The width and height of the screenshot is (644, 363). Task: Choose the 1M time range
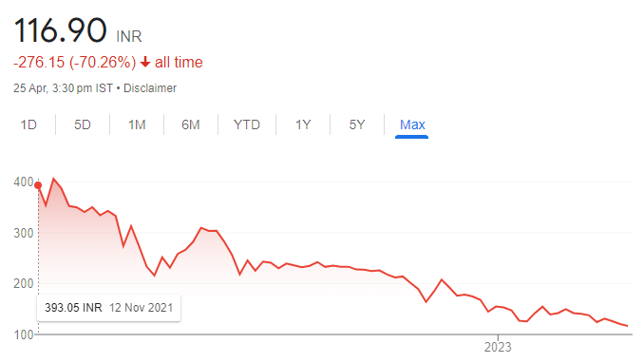coord(137,124)
